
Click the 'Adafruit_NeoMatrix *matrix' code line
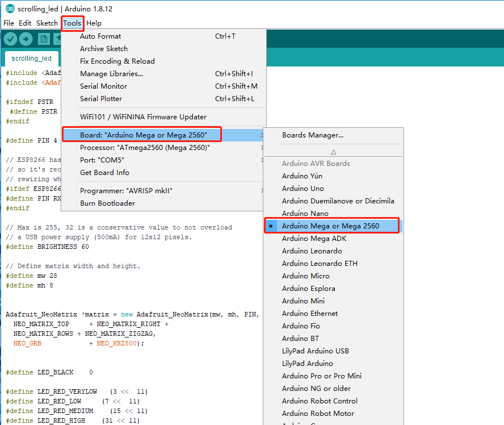pos(132,314)
